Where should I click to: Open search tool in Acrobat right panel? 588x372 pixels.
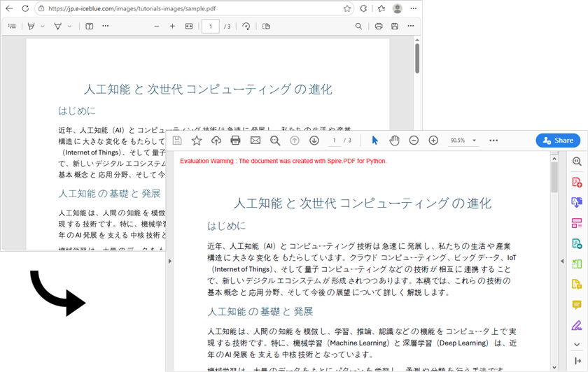[x=577, y=162]
